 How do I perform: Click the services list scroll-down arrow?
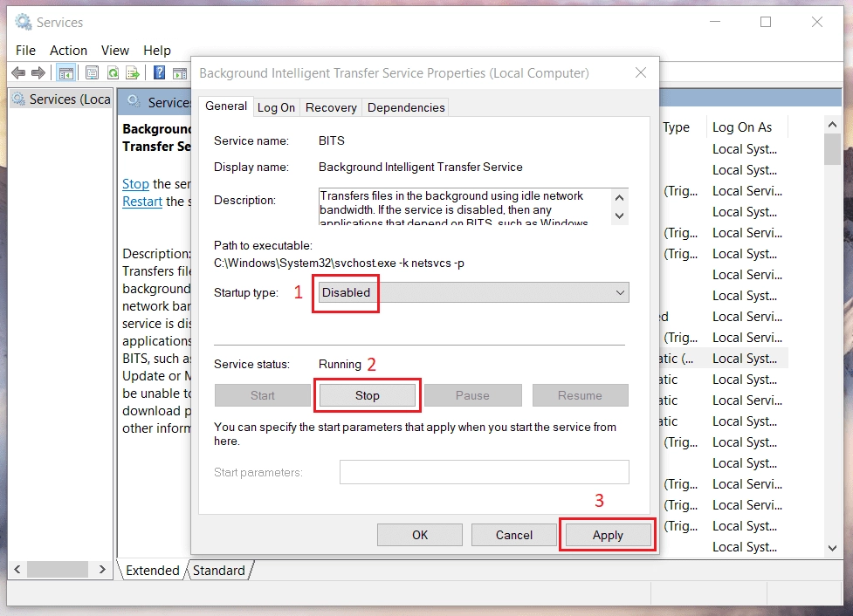[x=832, y=548]
